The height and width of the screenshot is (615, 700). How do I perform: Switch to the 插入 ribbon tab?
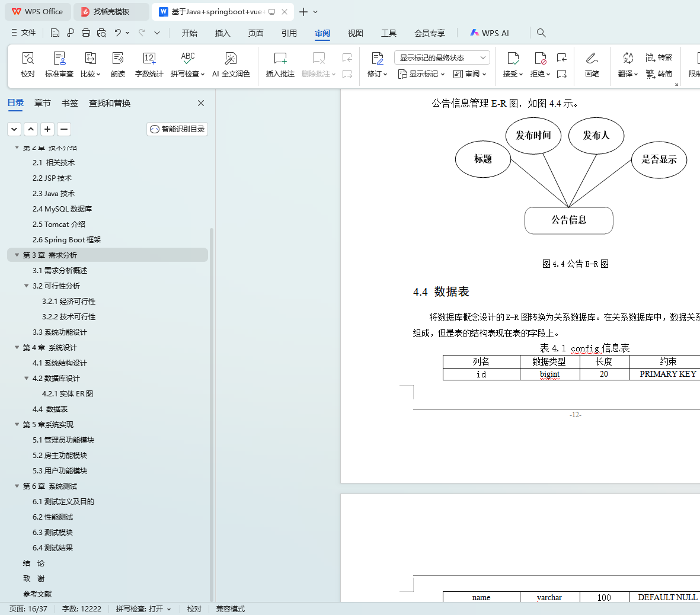click(x=222, y=33)
